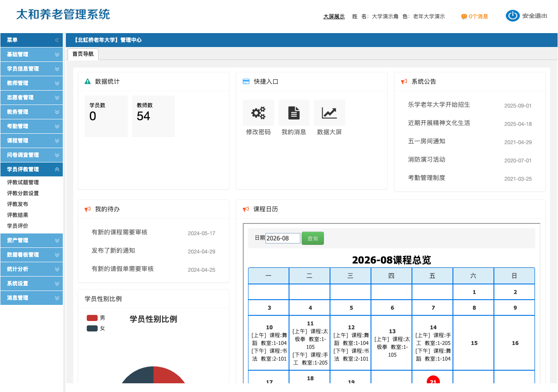The image size is (558, 392).
Task: Select the 首页导航 tab
Action: [x=83, y=54]
